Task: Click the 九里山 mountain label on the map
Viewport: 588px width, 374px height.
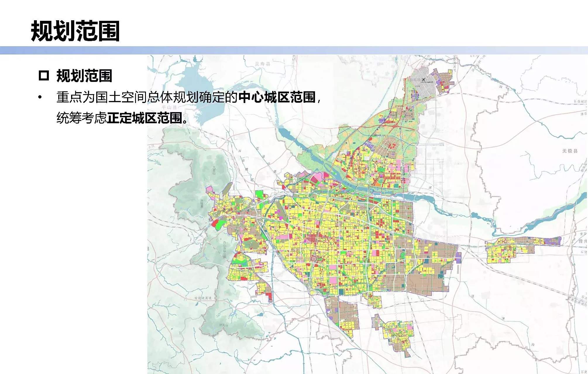Action: [x=214, y=170]
